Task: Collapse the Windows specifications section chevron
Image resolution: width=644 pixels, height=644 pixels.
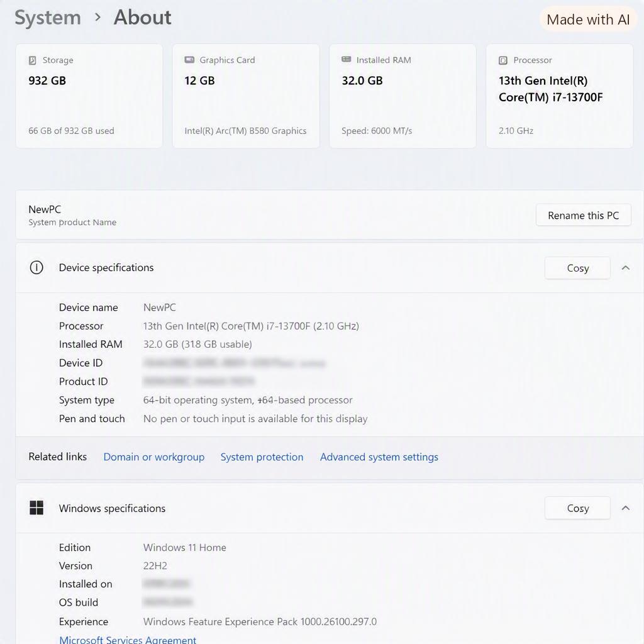Action: pyautogui.click(x=626, y=508)
